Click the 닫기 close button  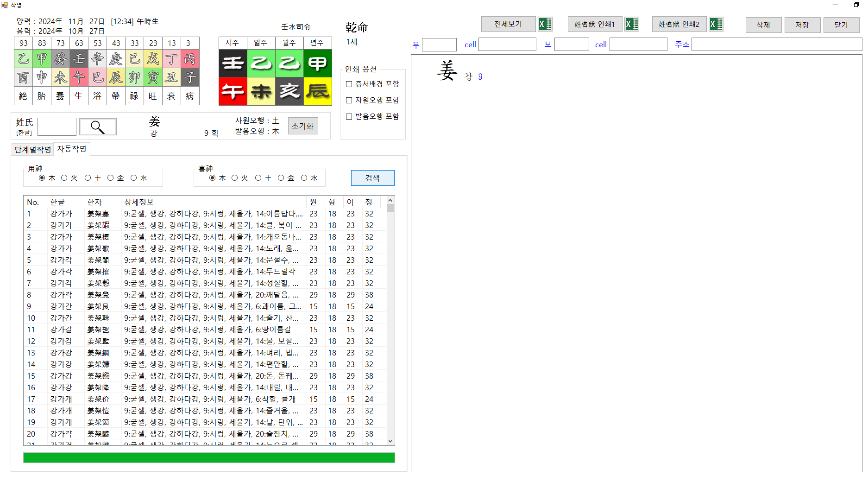pos(841,25)
